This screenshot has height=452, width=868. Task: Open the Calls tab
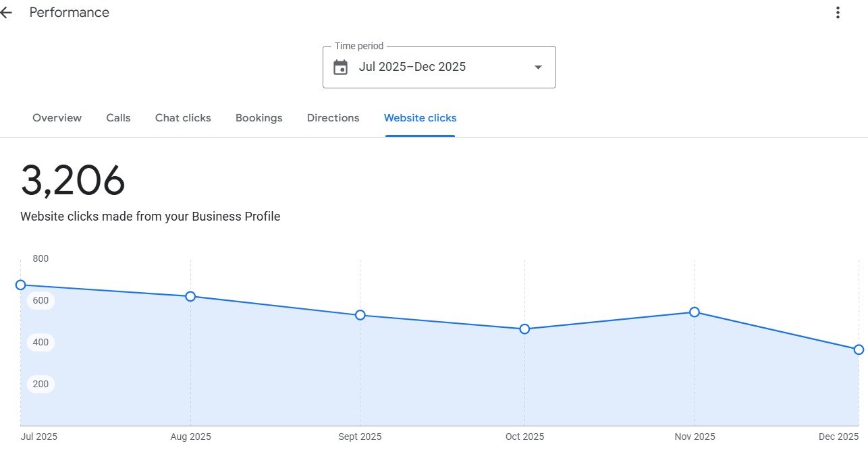118,118
